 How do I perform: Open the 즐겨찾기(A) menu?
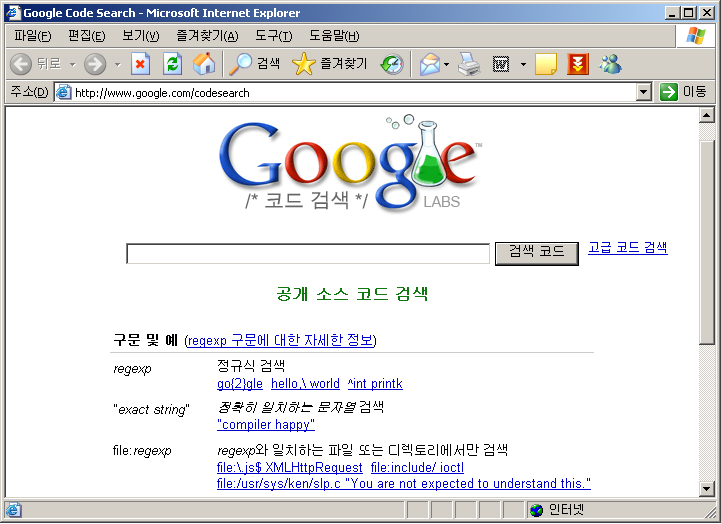[207, 36]
